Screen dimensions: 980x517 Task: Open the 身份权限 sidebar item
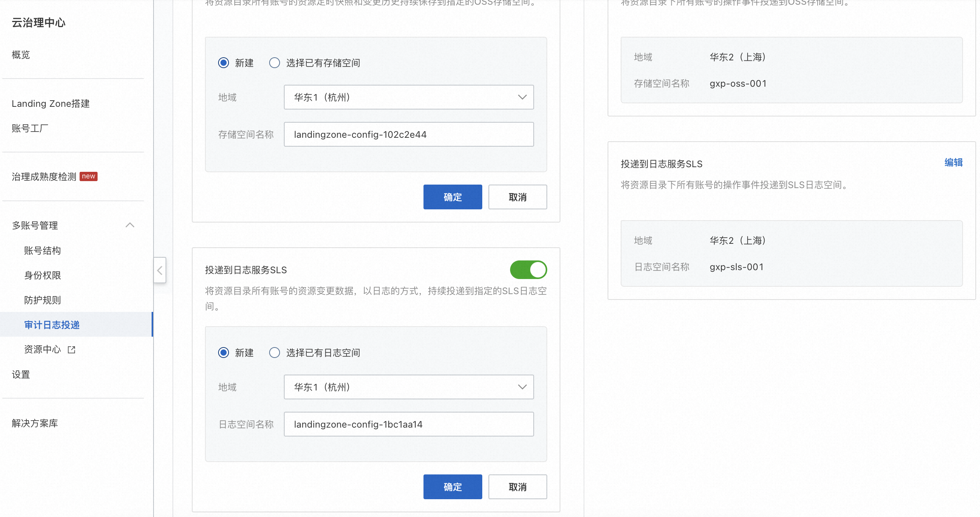pos(43,276)
